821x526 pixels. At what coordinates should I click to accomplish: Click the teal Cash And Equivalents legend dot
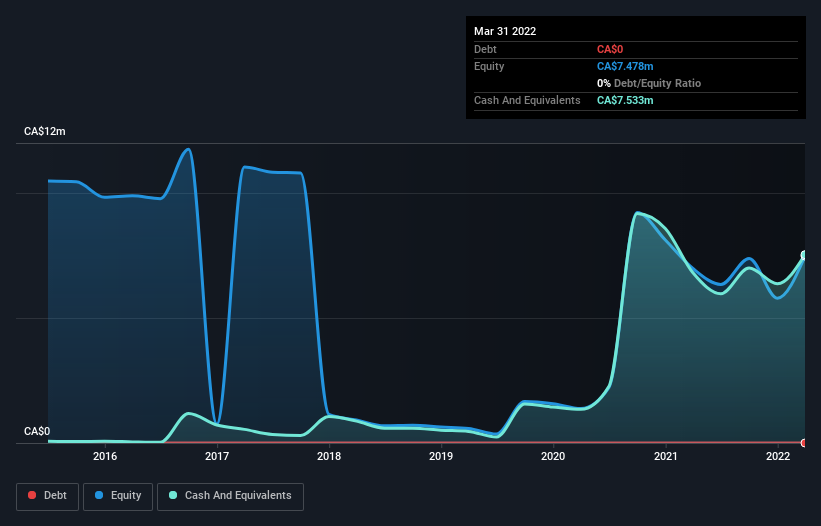(x=173, y=495)
